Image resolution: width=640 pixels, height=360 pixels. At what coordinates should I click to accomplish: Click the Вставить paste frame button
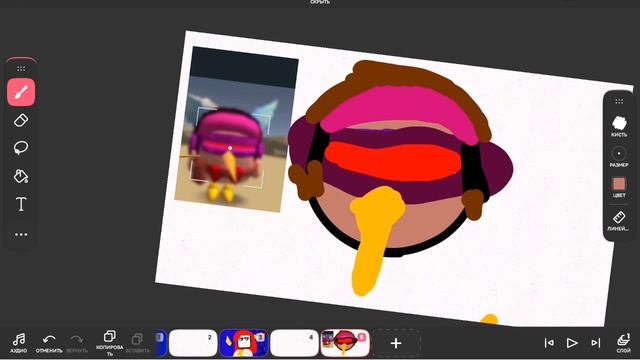(x=138, y=343)
